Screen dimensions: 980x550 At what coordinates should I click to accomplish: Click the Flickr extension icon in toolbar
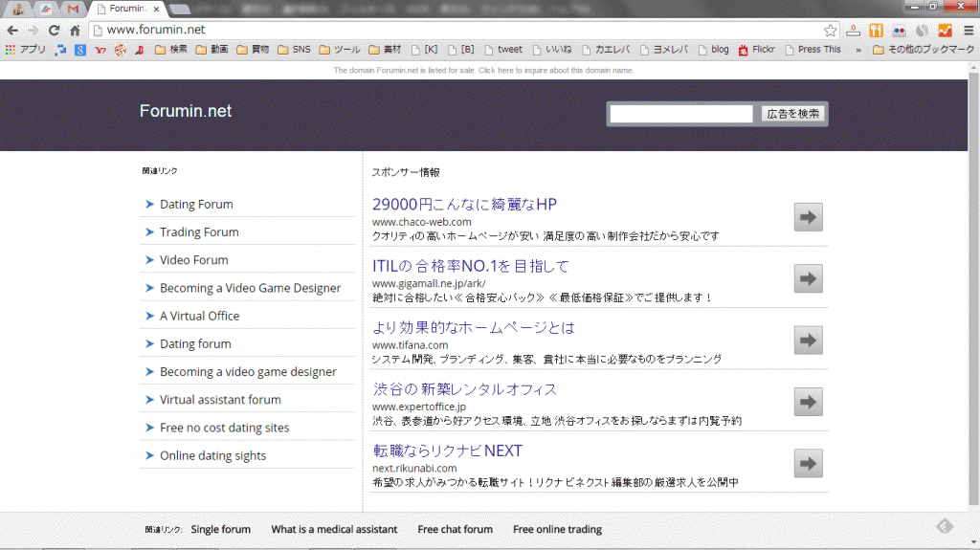tap(899, 30)
